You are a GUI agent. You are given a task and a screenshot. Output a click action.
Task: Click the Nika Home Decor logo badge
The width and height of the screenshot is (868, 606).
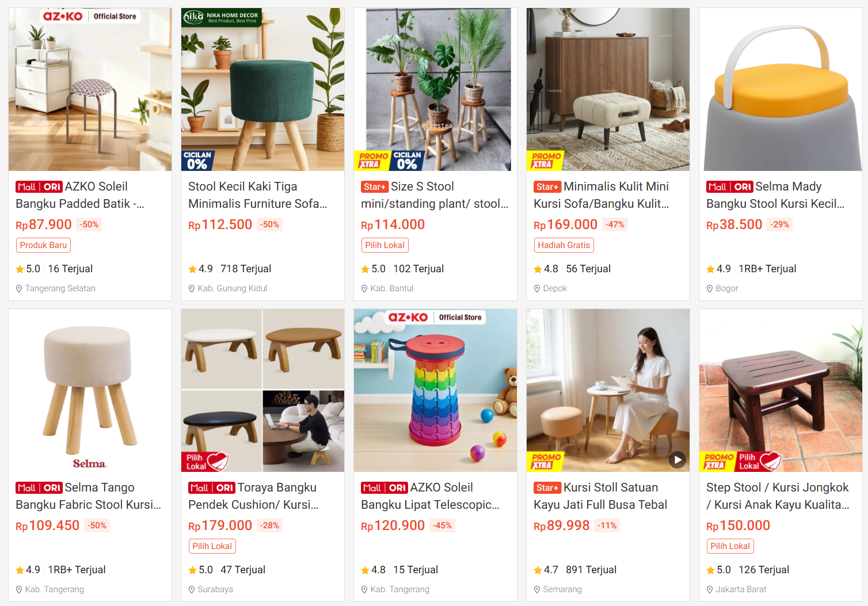pos(222,17)
